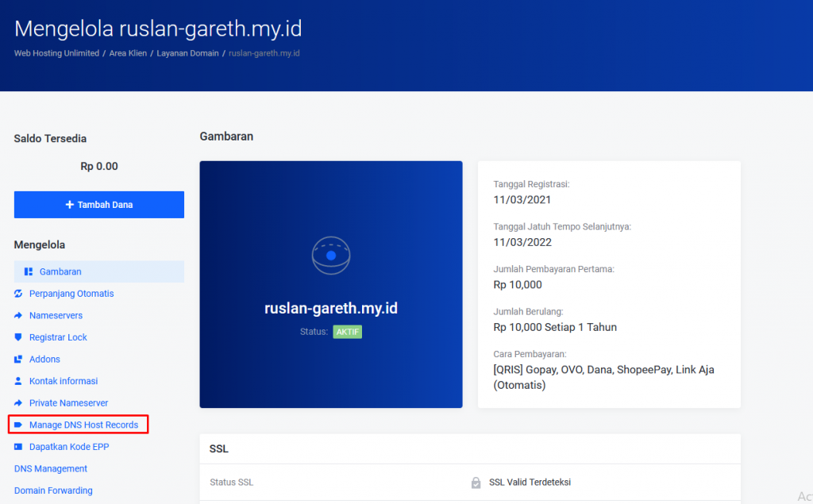Open the DNS Management menu entry
Viewport: 813px width, 504px height.
50,468
